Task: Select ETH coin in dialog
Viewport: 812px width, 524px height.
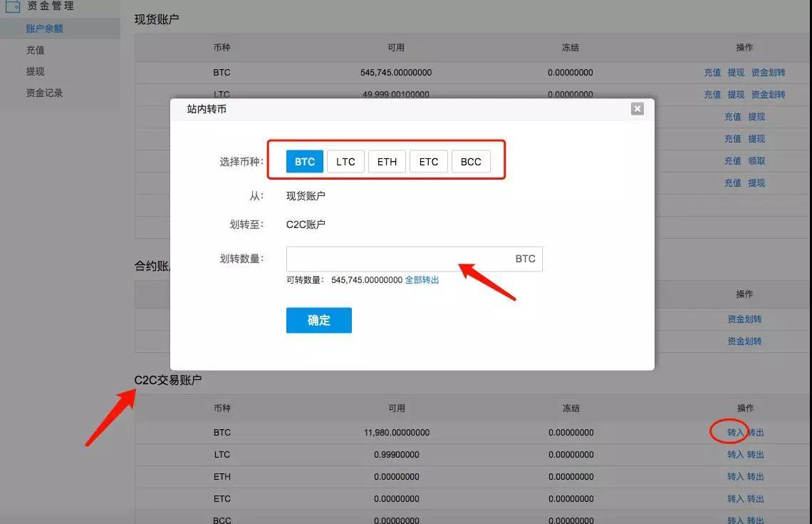Action: point(387,162)
